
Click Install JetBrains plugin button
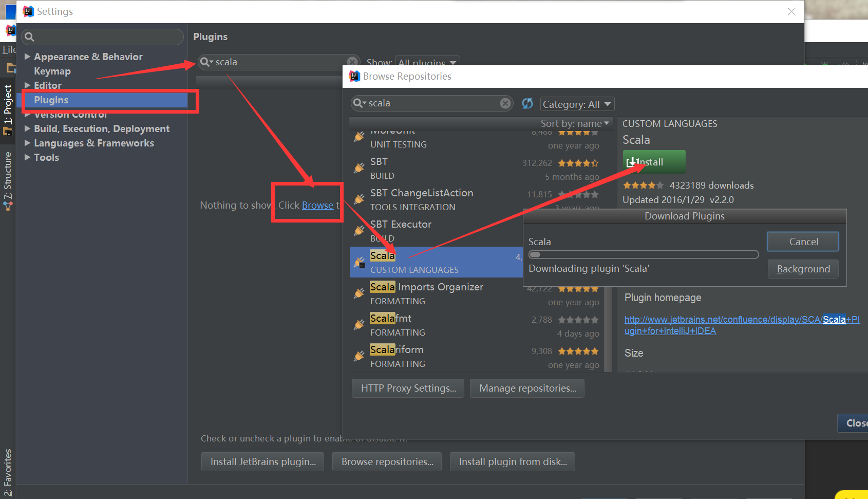[x=263, y=461]
